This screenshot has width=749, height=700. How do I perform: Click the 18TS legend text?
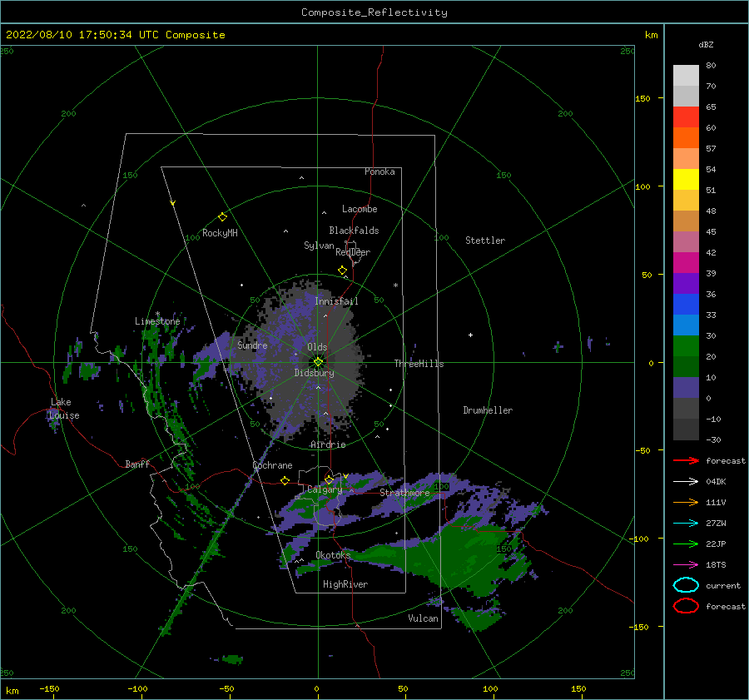[x=716, y=565]
